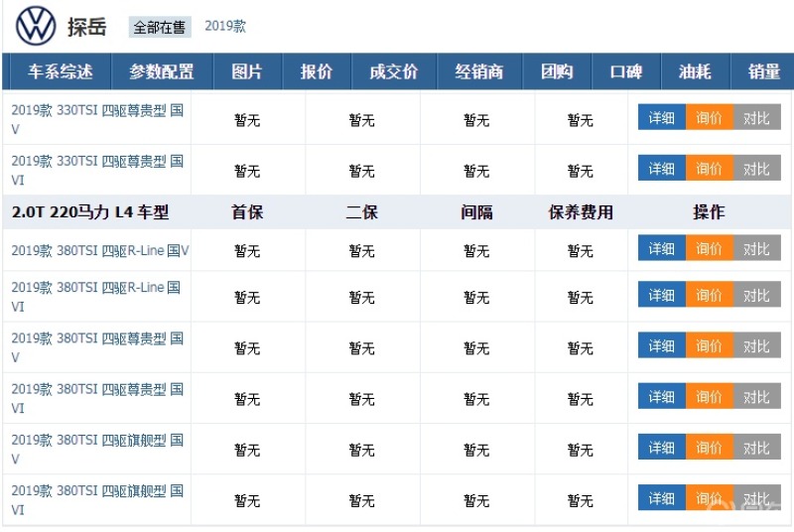Click 询价 for 380TSI 四驱尊贵型 国V

(x=709, y=345)
